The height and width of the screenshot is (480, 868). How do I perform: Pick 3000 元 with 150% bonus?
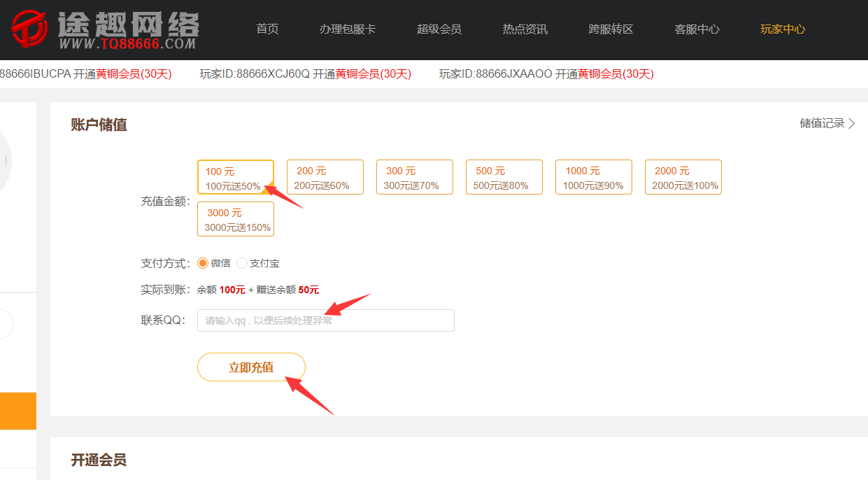(x=235, y=220)
